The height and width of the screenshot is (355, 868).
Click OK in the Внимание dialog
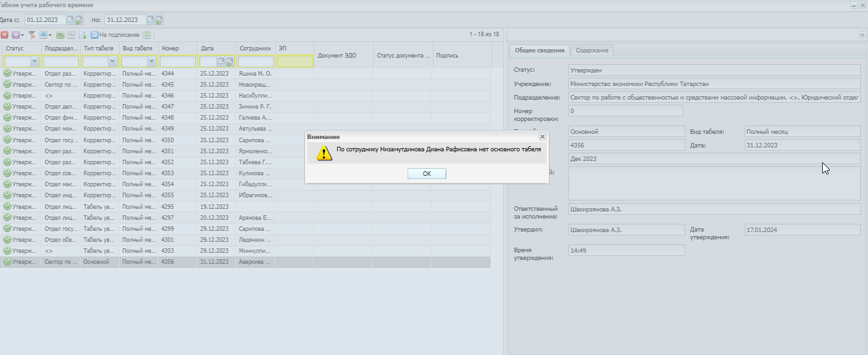pyautogui.click(x=426, y=173)
